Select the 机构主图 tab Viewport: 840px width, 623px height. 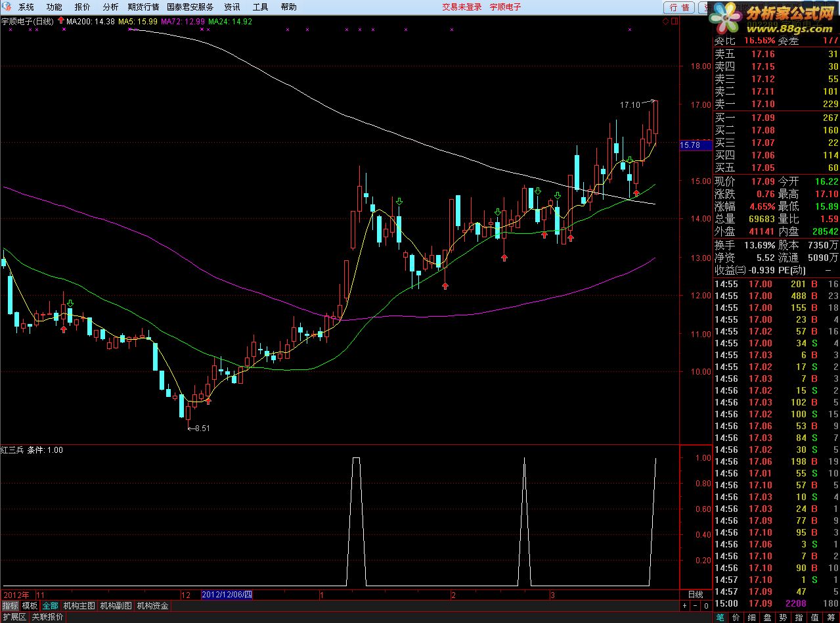[x=79, y=606]
